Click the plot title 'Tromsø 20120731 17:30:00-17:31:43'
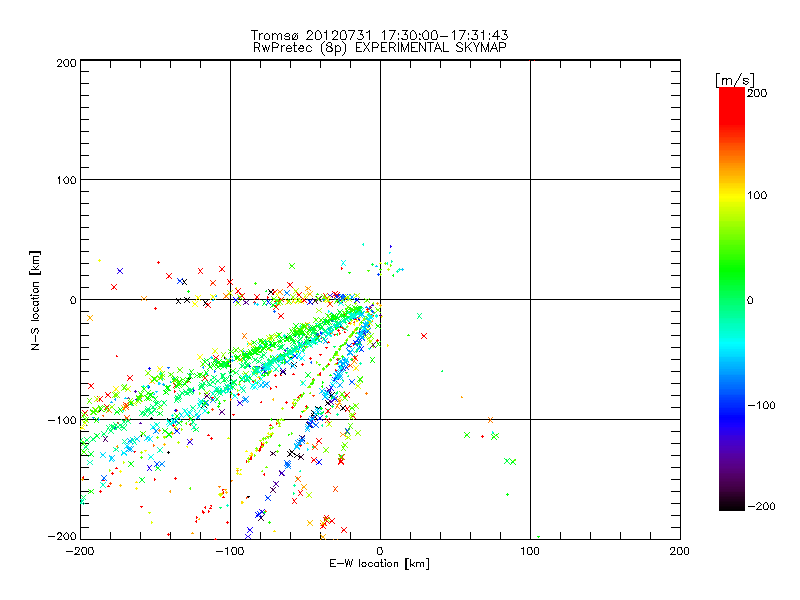The image size is (800, 600). click(379, 35)
